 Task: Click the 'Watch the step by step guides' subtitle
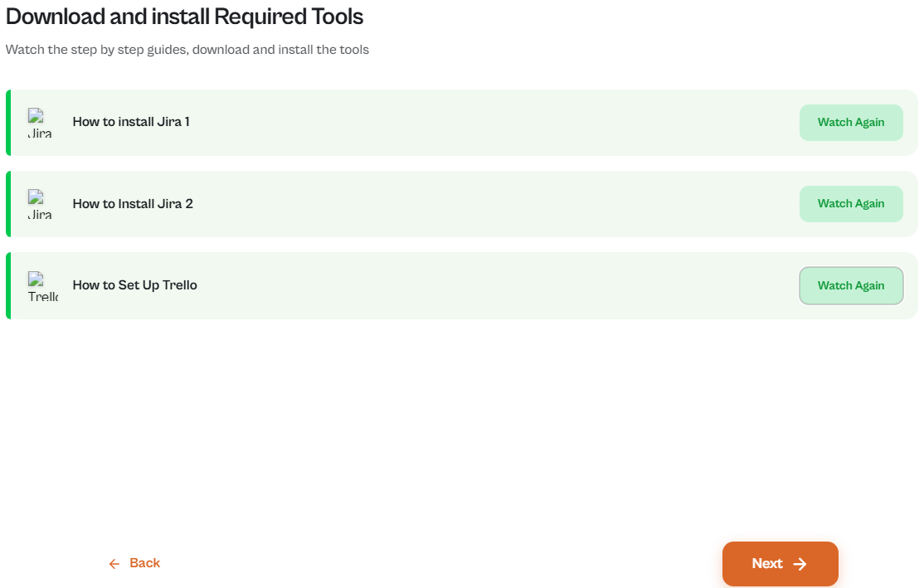click(x=187, y=50)
